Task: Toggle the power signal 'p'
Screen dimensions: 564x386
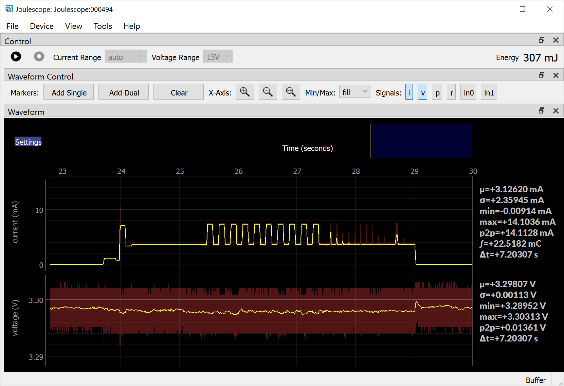Action: [437, 92]
